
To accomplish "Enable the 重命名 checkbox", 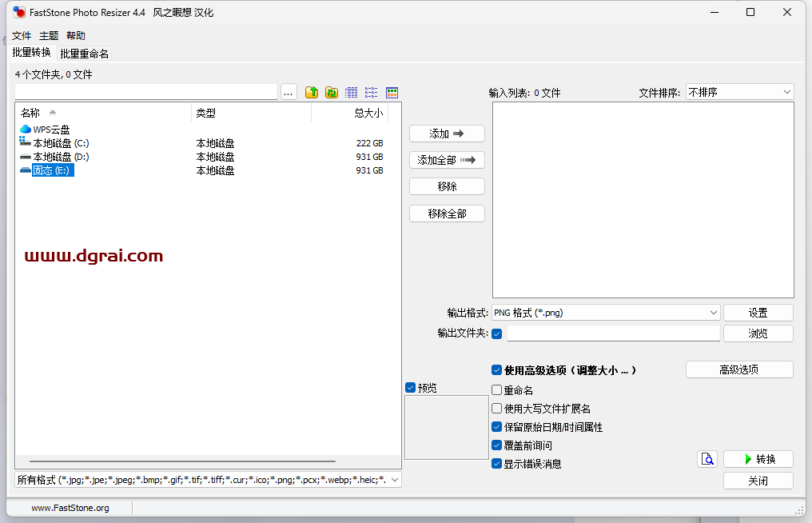I will (x=496, y=389).
